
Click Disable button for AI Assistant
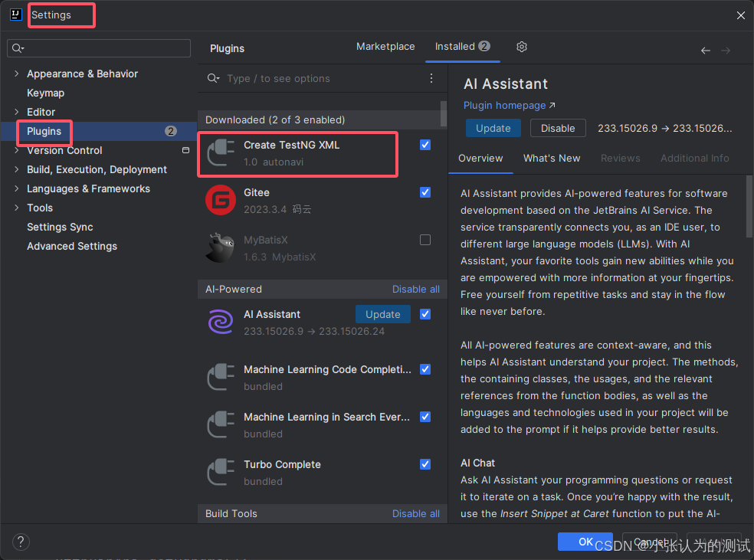point(558,128)
